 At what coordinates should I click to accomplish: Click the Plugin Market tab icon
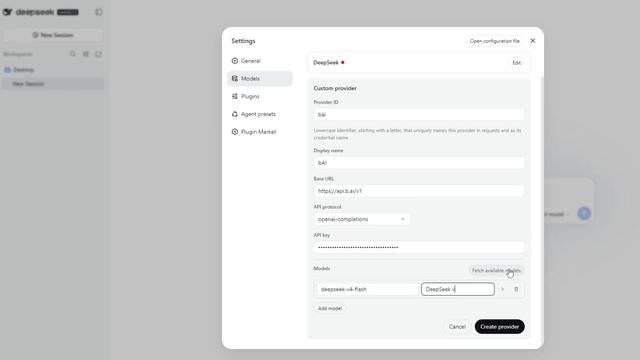tap(235, 132)
